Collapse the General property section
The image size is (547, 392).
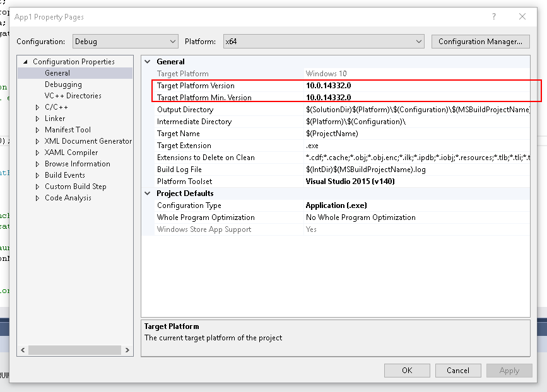coord(148,62)
